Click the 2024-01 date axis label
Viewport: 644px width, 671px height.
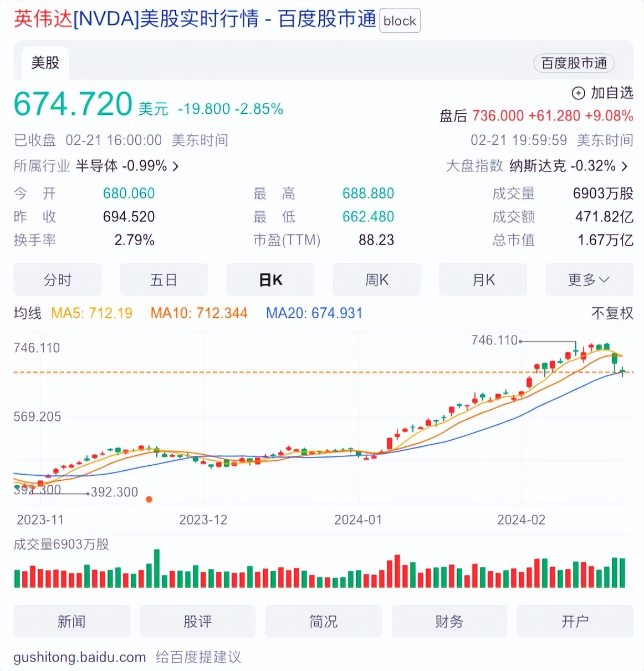(358, 520)
